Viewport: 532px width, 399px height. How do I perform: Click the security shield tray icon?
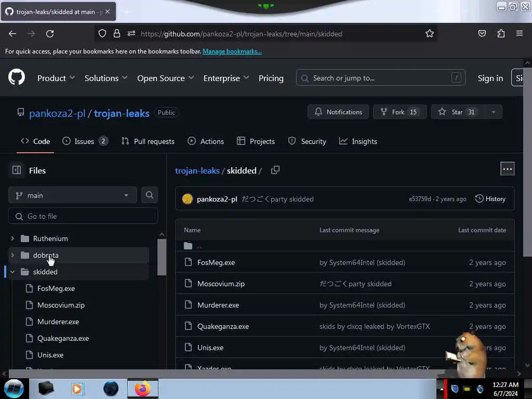(455, 389)
